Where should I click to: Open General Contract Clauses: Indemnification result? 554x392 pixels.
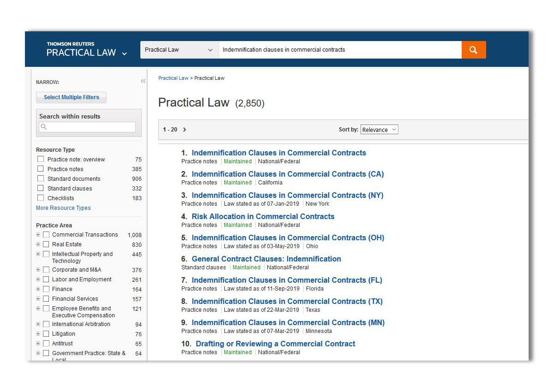(x=266, y=259)
